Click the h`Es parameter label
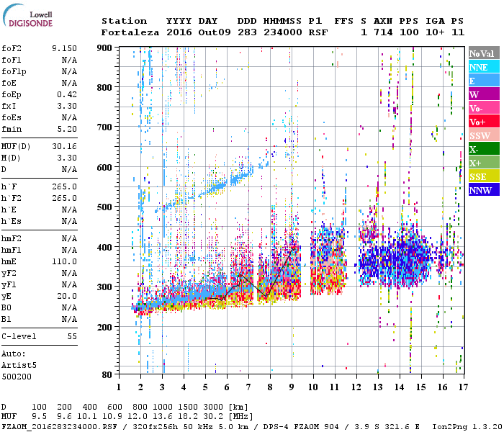 point(12,222)
